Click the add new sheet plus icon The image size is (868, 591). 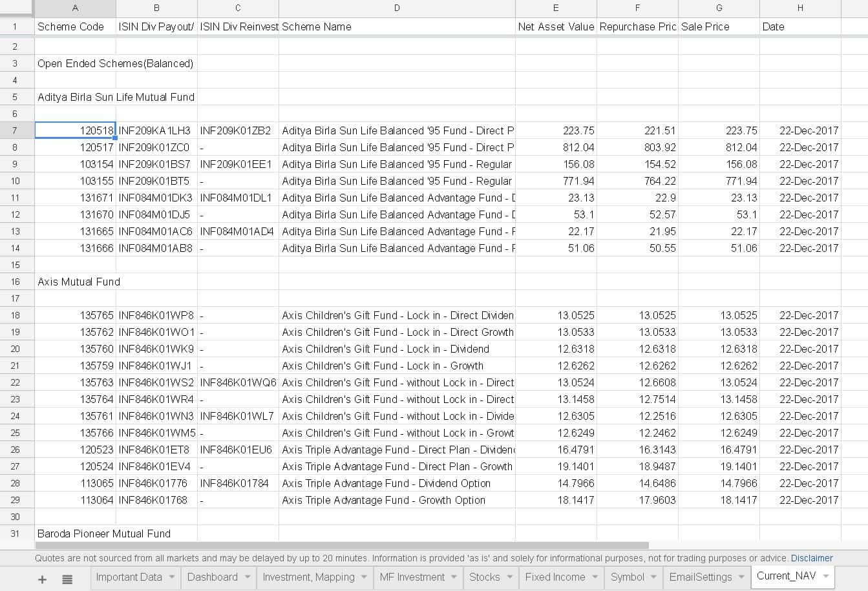42,579
